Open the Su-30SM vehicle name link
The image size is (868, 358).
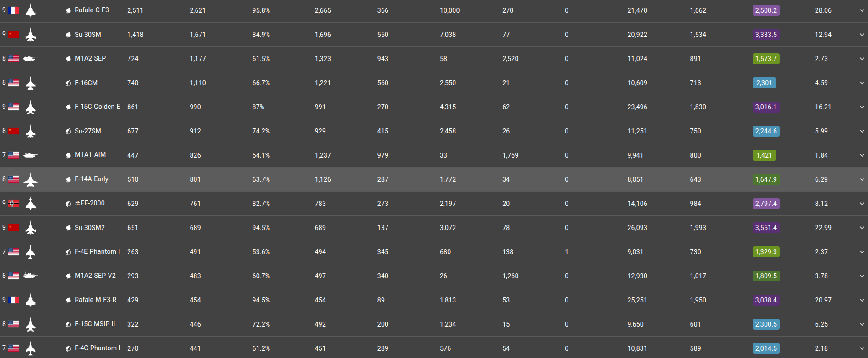coord(88,35)
